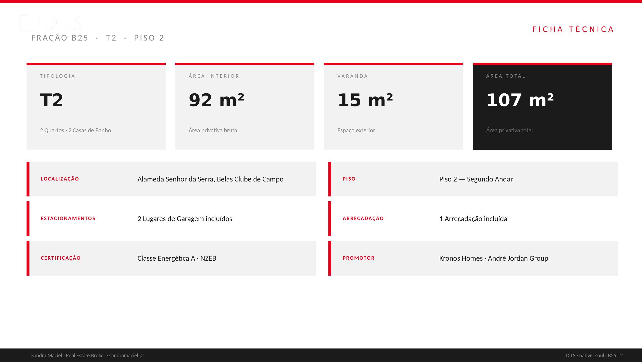Click 'Alameda Senhor da Serra, Belas Clube de Campo'

tap(211, 179)
